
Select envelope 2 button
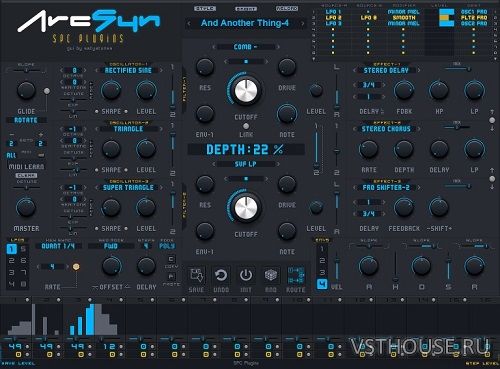pos(322,261)
